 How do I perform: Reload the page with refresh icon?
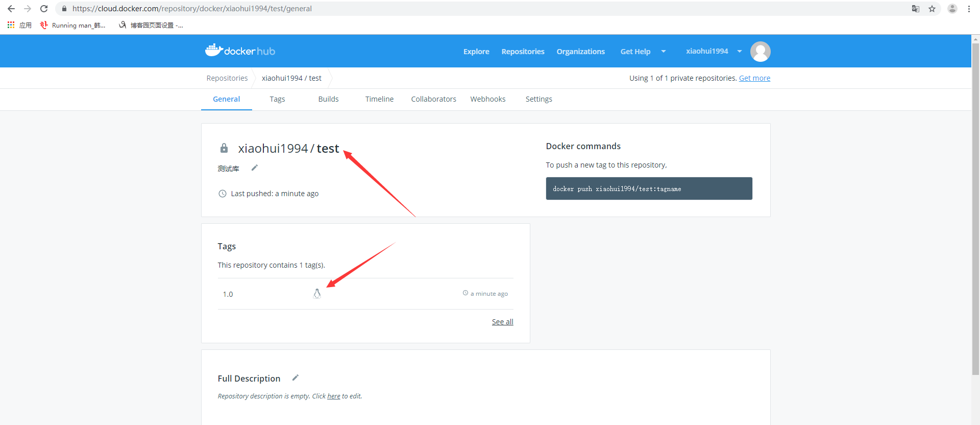[x=44, y=9]
